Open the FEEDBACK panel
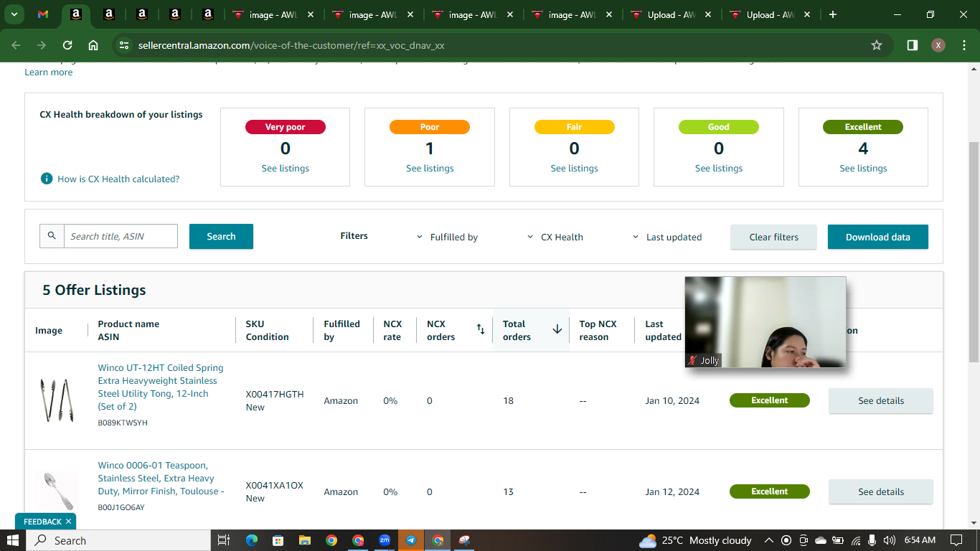Viewport: 980px width, 551px height. pyautogui.click(x=42, y=522)
